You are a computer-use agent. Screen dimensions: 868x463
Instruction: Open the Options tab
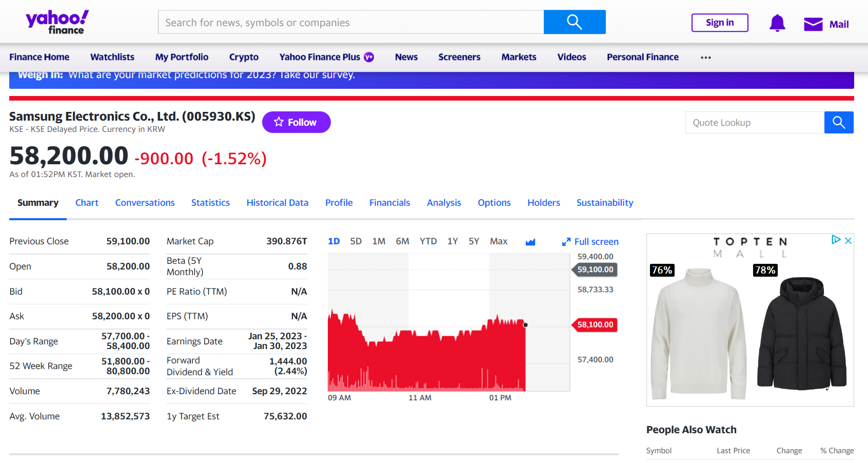coord(494,203)
